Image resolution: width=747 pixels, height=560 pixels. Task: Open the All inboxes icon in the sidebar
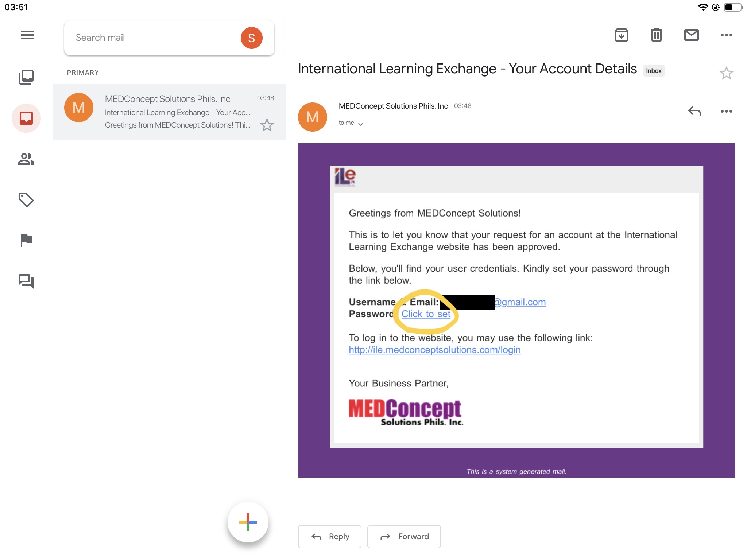tap(26, 77)
